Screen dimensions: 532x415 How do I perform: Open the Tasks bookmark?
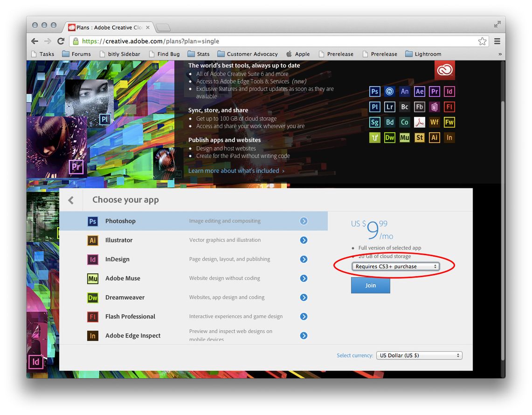42,54
